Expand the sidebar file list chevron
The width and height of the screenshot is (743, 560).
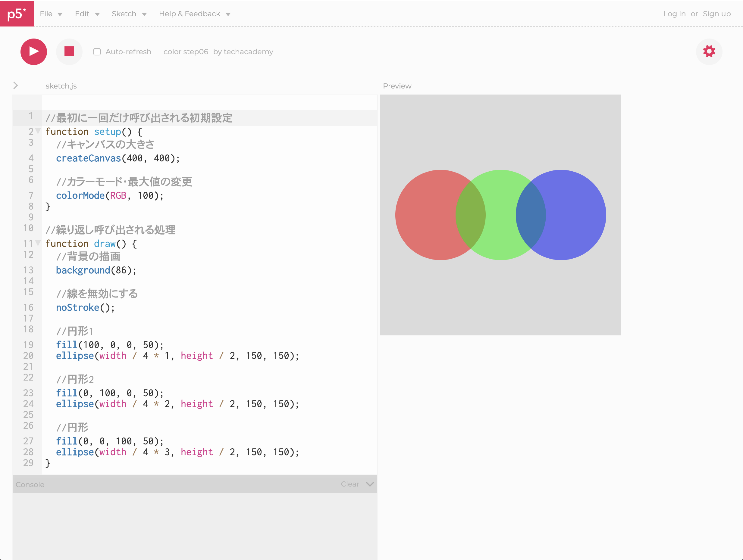[x=15, y=86]
